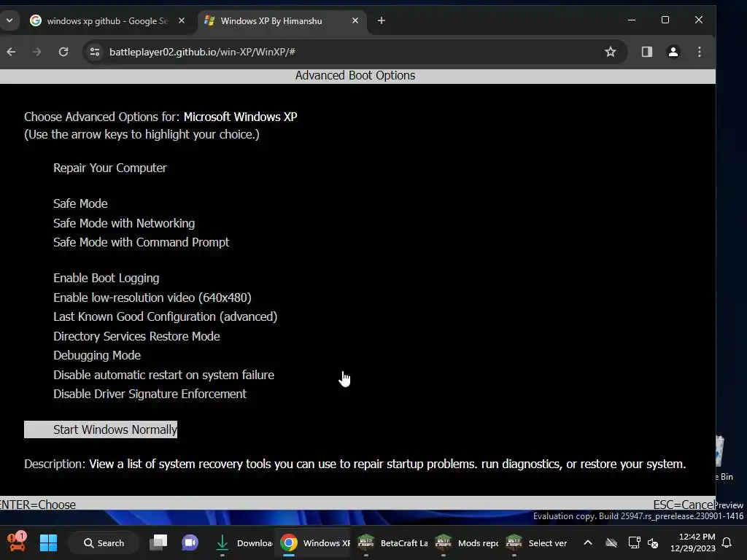This screenshot has height=560, width=747.
Task: Click the OneDrive cloud tray icon
Action: 611,542
